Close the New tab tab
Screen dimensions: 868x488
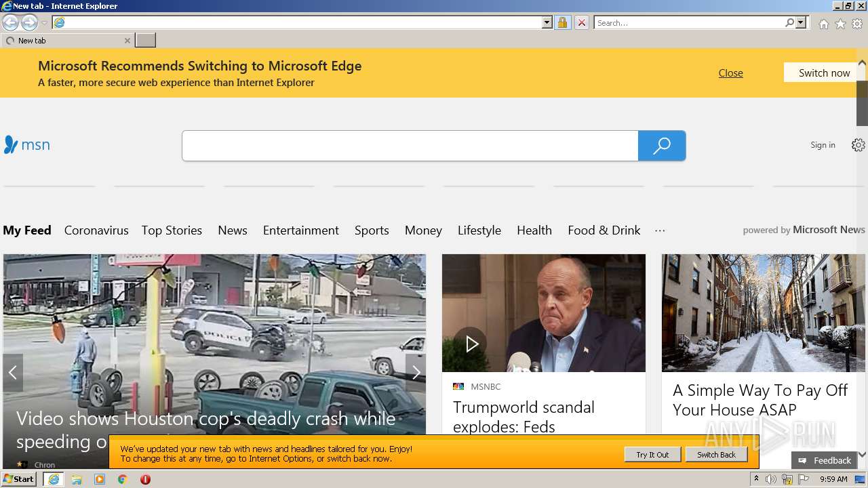point(127,41)
